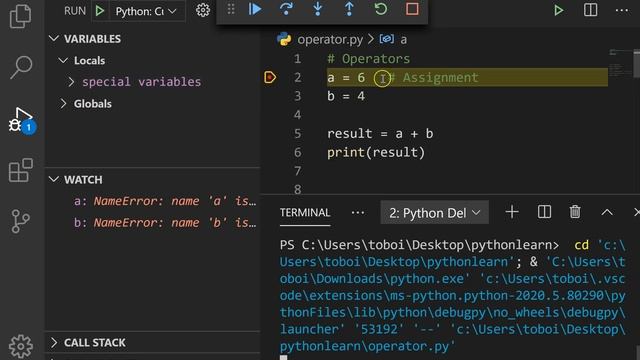Maximize the terminal panel with up chevron
Screen dimensions: 640x360
pos(607,212)
